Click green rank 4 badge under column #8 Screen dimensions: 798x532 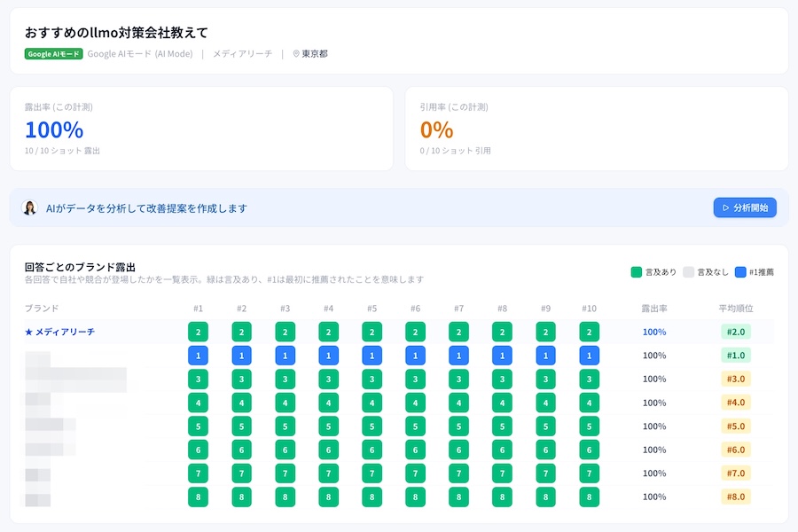click(503, 403)
